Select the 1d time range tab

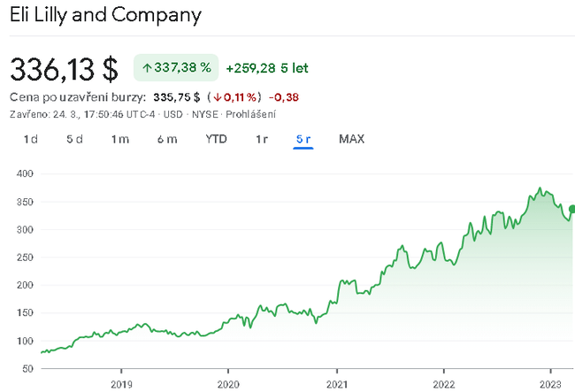(x=31, y=139)
